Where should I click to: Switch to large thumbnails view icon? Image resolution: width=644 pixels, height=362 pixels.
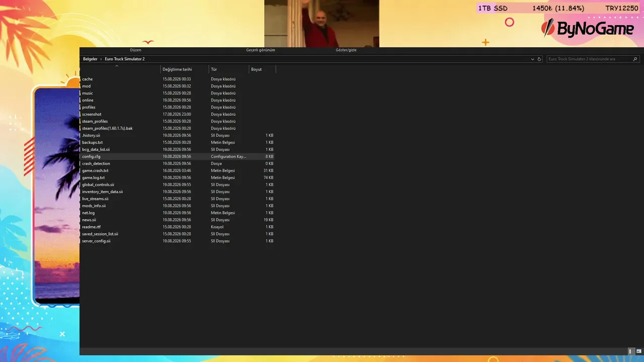pyautogui.click(x=638, y=351)
